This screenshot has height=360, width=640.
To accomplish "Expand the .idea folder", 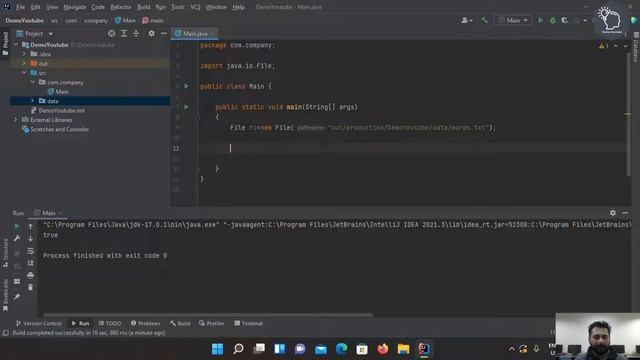I will [24, 54].
